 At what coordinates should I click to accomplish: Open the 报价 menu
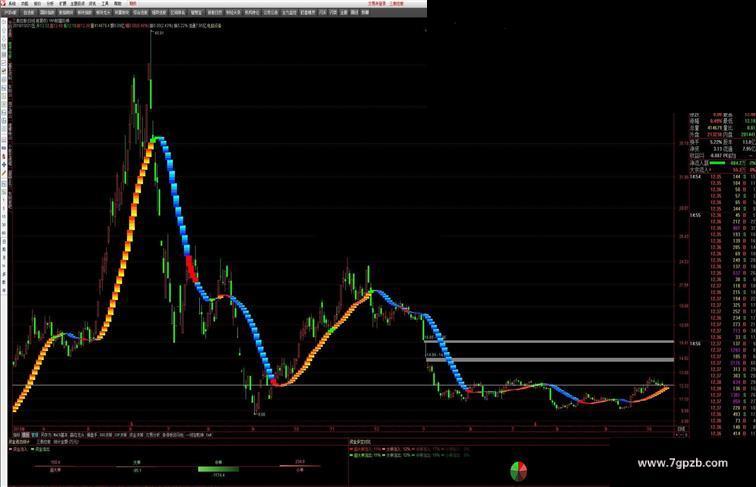[38, 3]
